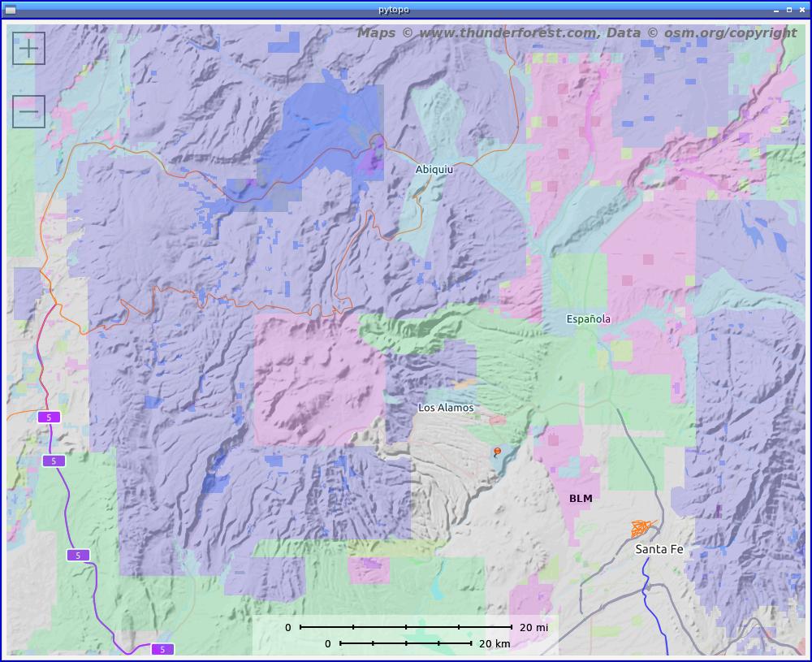The width and height of the screenshot is (812, 662).
Task: Click the 20 mi scale label
Action: point(534,627)
